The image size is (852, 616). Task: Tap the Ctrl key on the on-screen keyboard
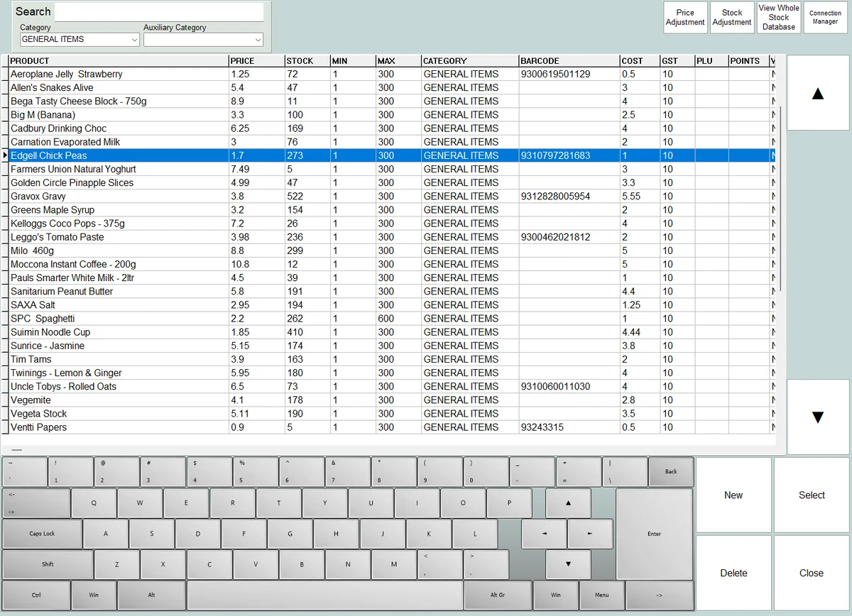36,595
